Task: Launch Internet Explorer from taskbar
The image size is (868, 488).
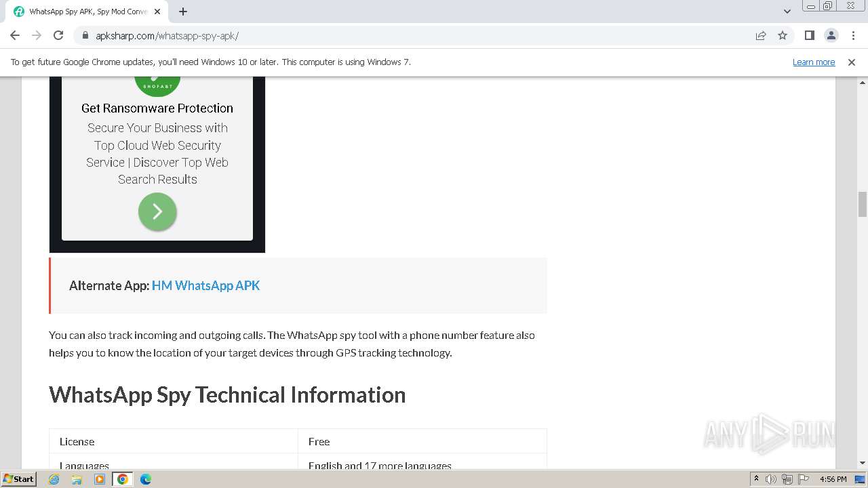Action: [54, 479]
